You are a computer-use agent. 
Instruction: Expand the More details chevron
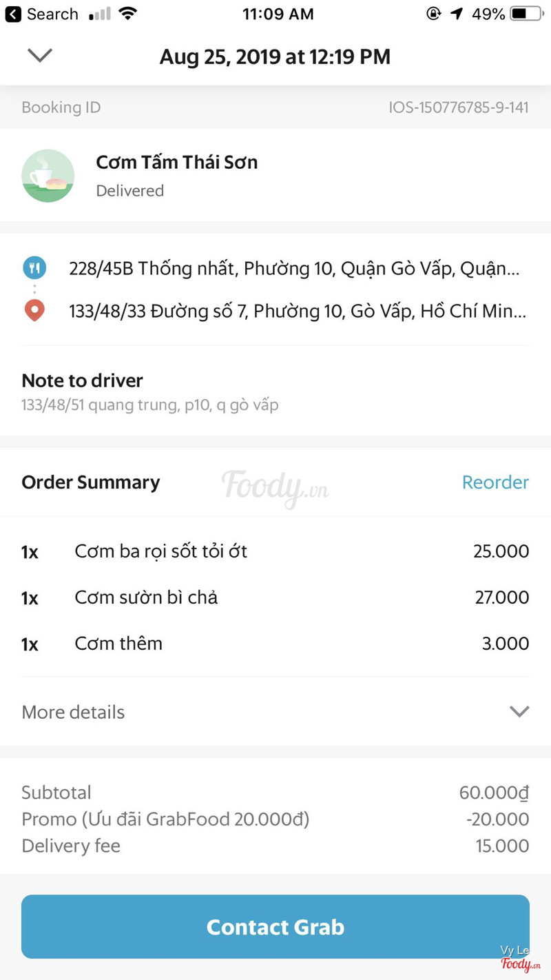(519, 712)
